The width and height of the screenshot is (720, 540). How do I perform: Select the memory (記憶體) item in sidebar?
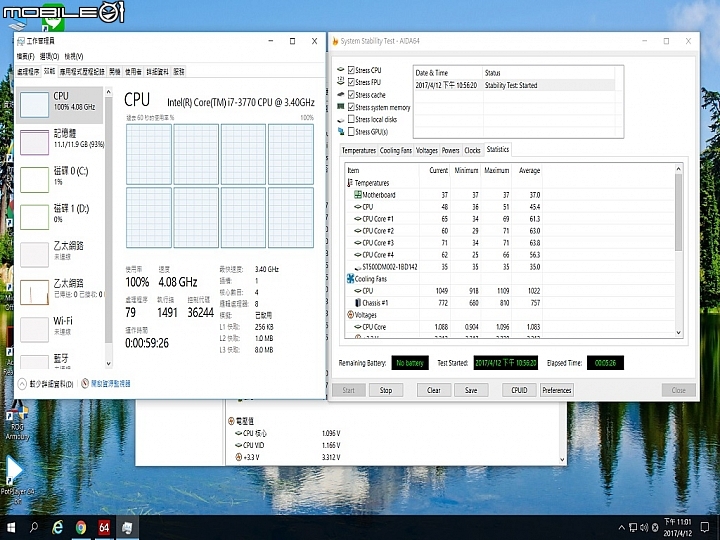pyautogui.click(x=61, y=141)
